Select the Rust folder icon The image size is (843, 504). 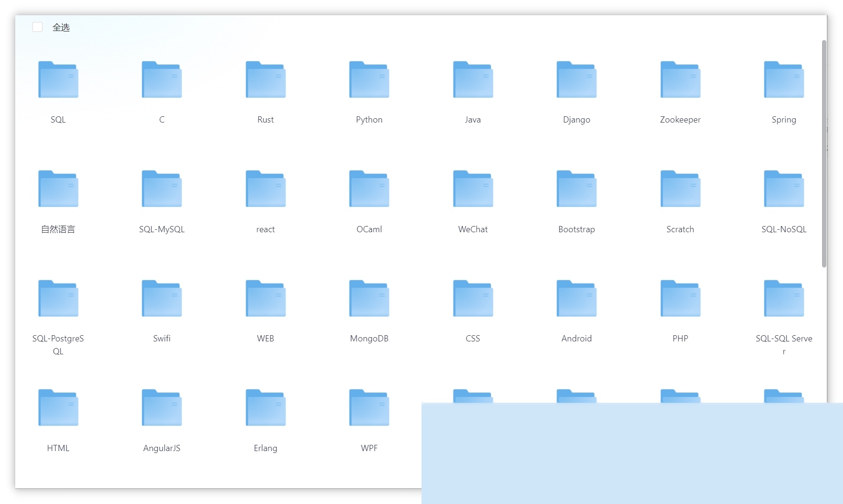point(266,80)
